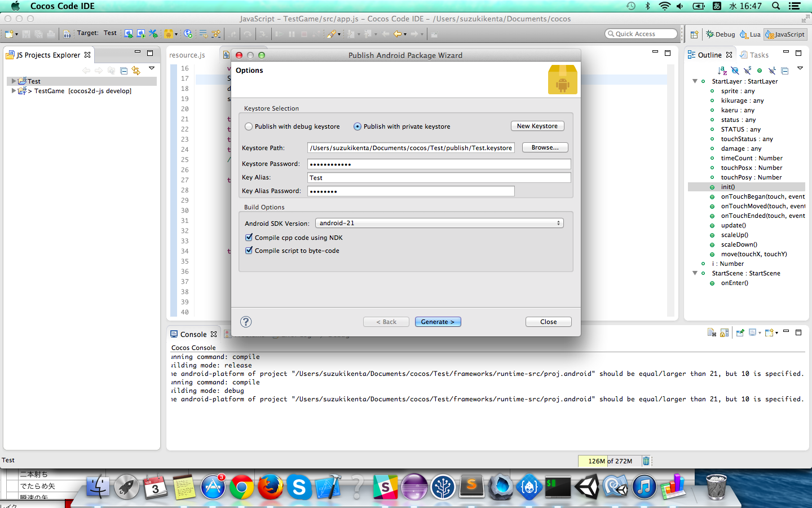Viewport: 812px width, 508px height.
Task: Click the Key Alias Password field
Action: pos(411,191)
